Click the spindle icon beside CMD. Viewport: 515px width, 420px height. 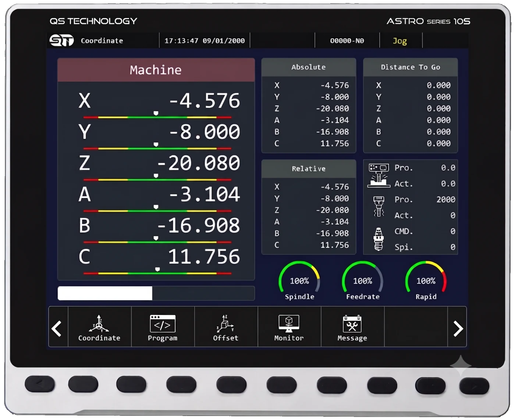[379, 239]
